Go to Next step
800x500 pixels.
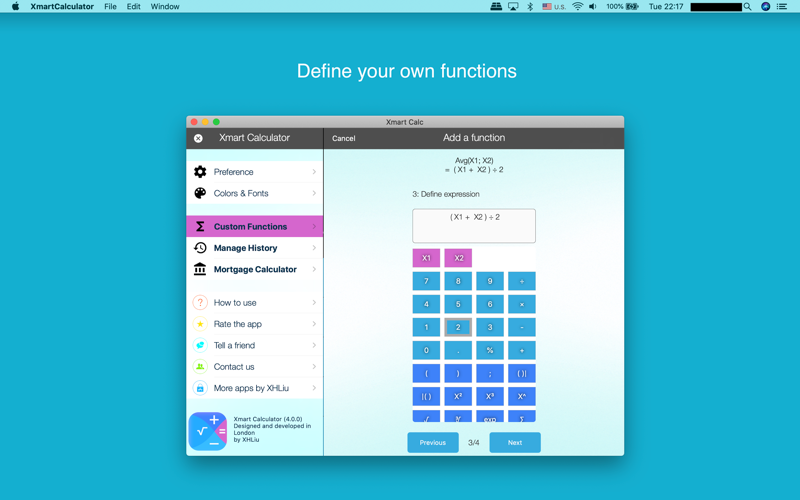[515, 442]
